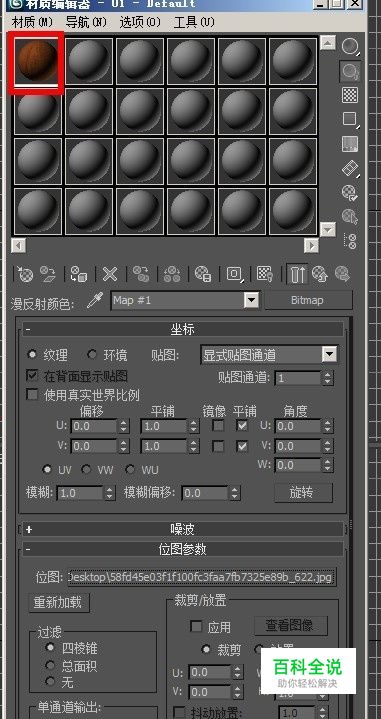Screen dimensions: 381x719
Task: Click the W 角度 spinner arrows
Action: pyautogui.click(x=327, y=465)
